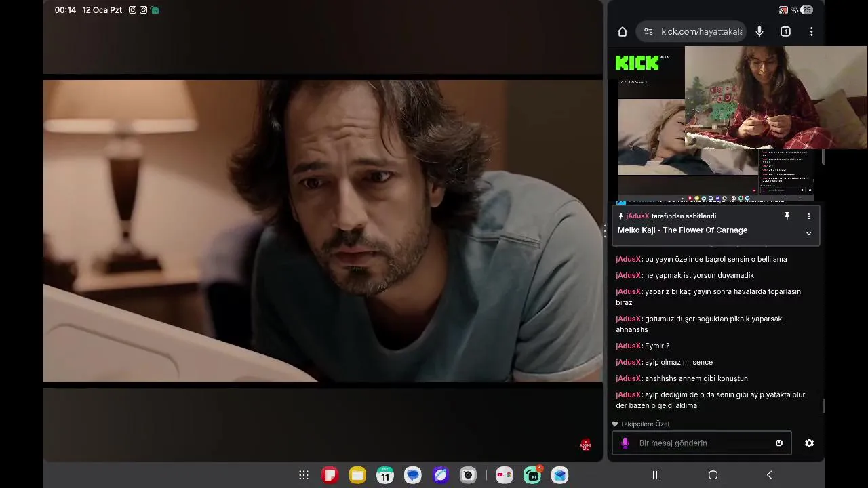
Task: Open the emoji picker in chat
Action: pos(779,443)
